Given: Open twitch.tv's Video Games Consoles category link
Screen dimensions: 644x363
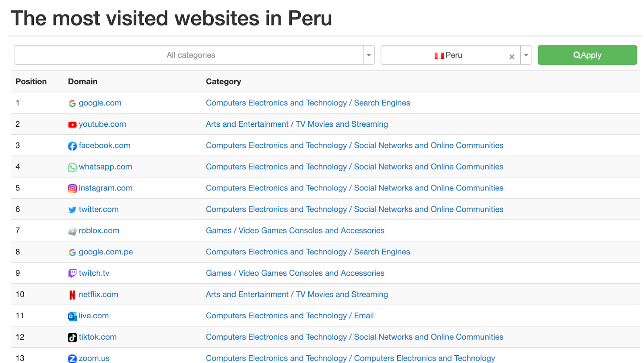Looking at the screenshot, I should [x=295, y=273].
